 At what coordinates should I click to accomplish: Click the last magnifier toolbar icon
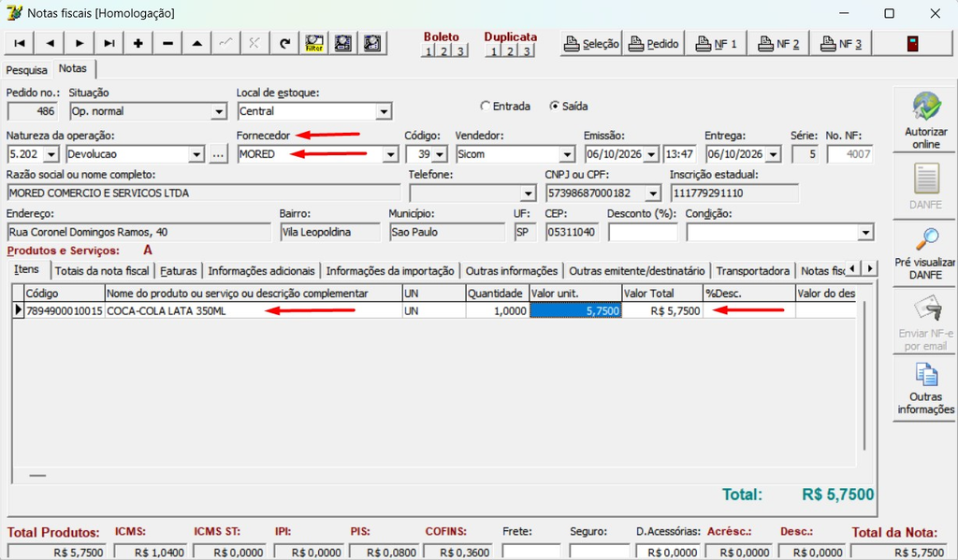(x=372, y=43)
